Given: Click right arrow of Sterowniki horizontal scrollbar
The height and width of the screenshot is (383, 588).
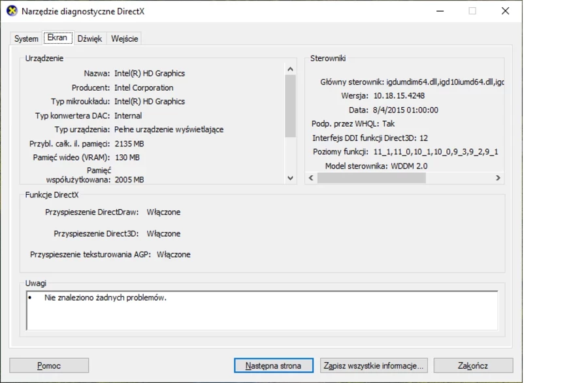Looking at the screenshot, I should point(498,178).
